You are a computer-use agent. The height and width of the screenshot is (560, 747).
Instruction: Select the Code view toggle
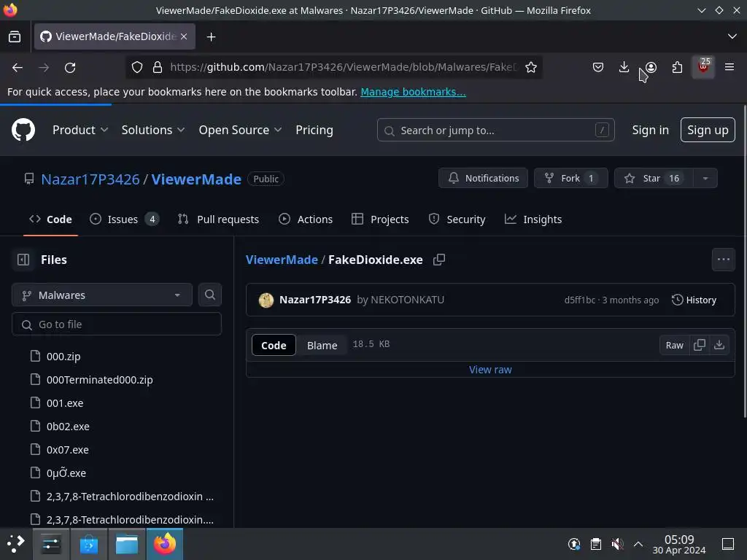click(274, 345)
